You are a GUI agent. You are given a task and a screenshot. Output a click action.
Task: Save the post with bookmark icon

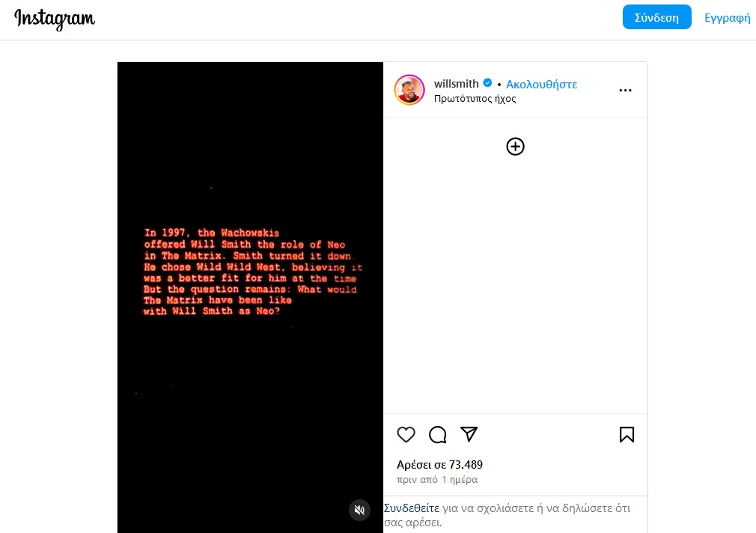click(627, 435)
